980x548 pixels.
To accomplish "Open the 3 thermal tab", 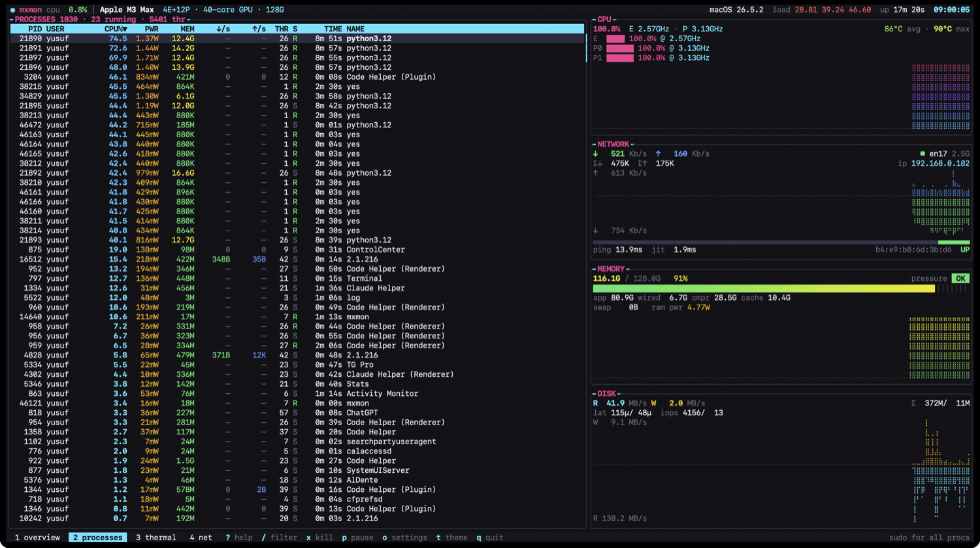I will coord(155,538).
